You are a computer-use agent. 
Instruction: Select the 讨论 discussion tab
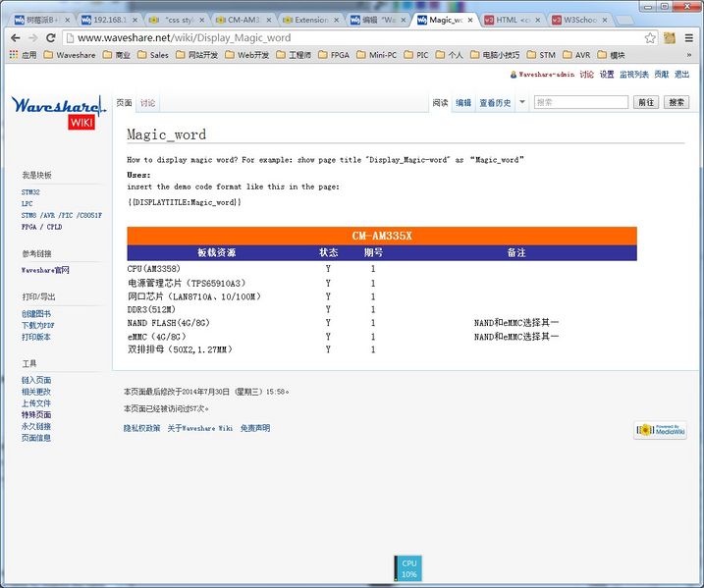click(147, 103)
